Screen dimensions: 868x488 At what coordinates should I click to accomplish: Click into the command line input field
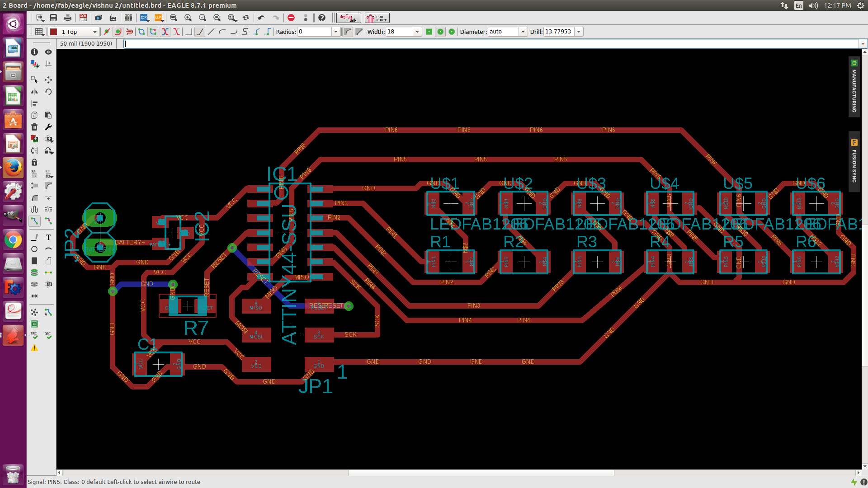[x=491, y=44]
